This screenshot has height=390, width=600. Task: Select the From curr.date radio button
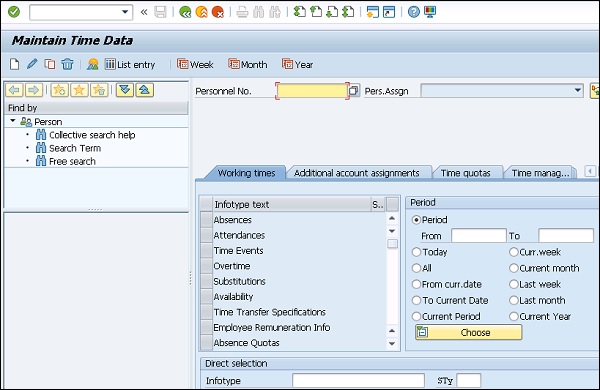coord(416,284)
